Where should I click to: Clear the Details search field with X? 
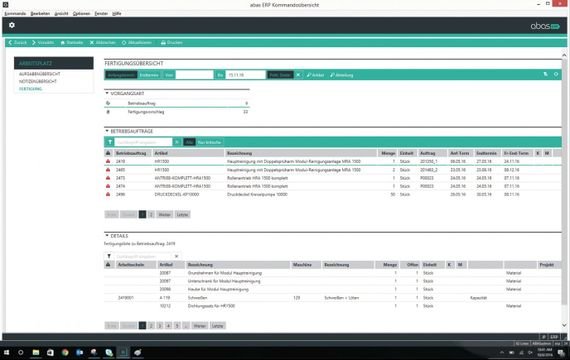[x=176, y=256]
